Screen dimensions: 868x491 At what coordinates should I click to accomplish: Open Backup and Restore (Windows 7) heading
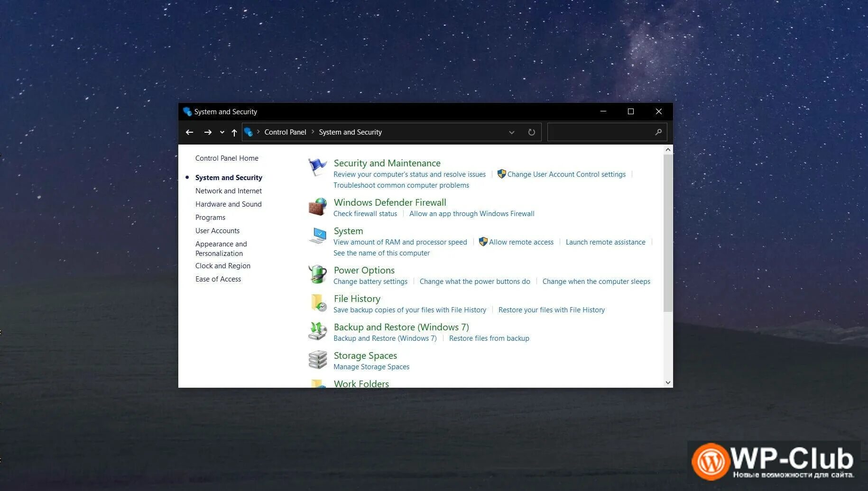click(401, 327)
